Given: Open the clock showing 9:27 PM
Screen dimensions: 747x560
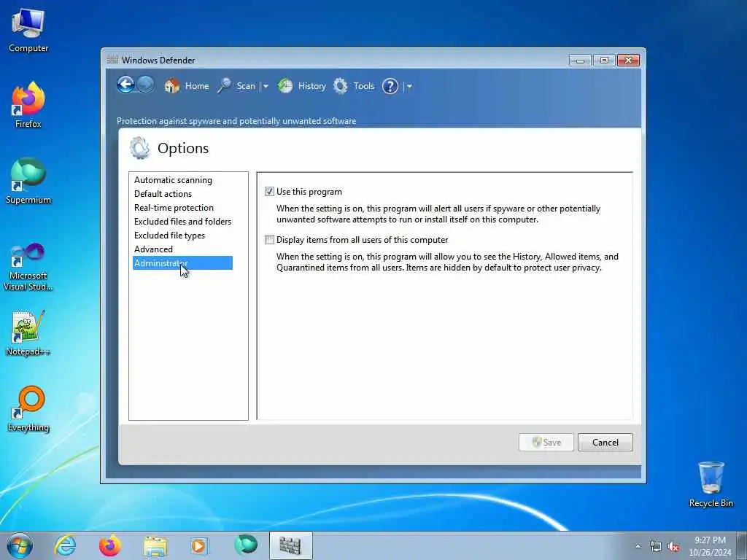Looking at the screenshot, I should point(710,546).
